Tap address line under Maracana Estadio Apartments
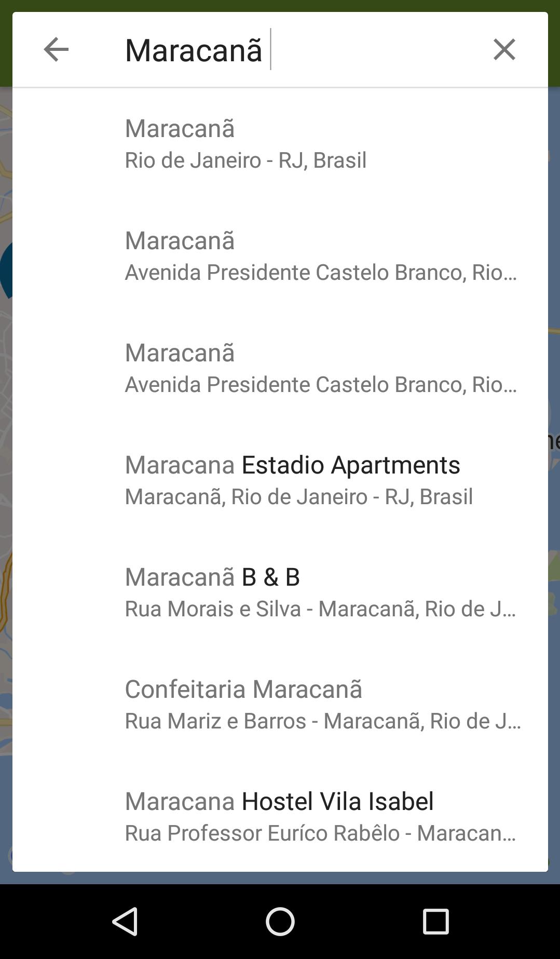This screenshot has width=560, height=959. [299, 497]
